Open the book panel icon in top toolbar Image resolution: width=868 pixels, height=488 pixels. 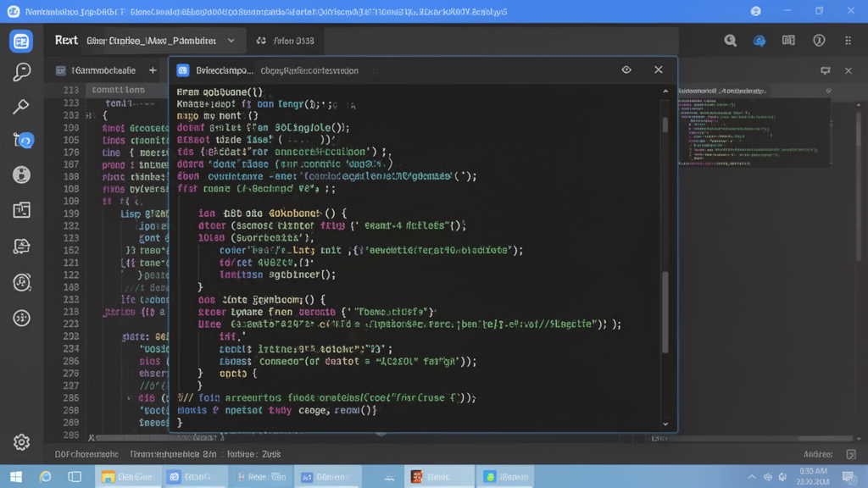pyautogui.click(x=788, y=41)
